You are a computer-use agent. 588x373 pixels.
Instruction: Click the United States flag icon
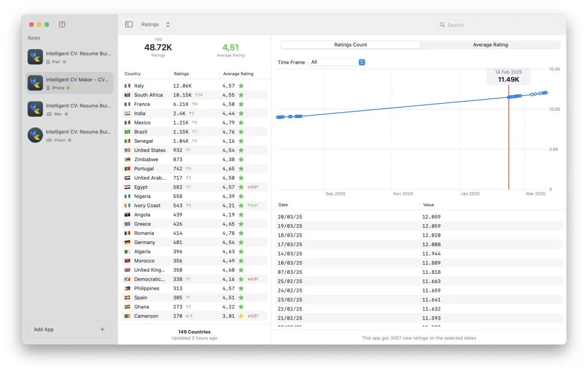point(128,150)
